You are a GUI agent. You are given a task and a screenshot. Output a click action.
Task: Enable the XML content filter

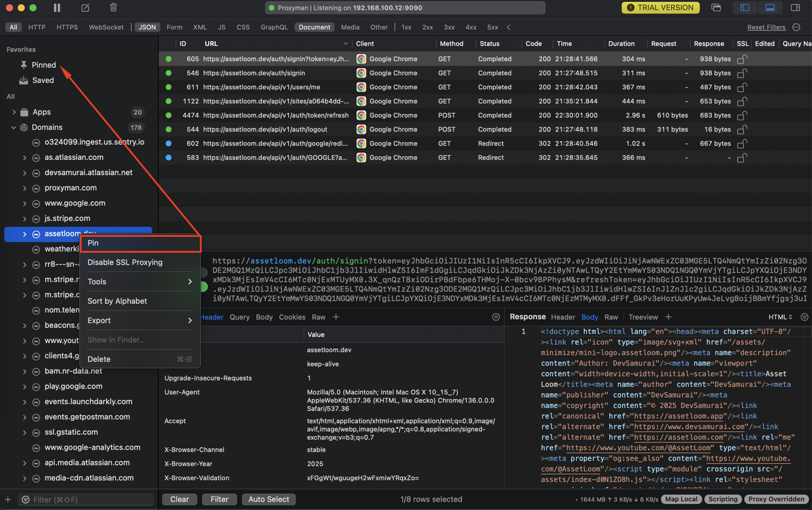click(200, 27)
